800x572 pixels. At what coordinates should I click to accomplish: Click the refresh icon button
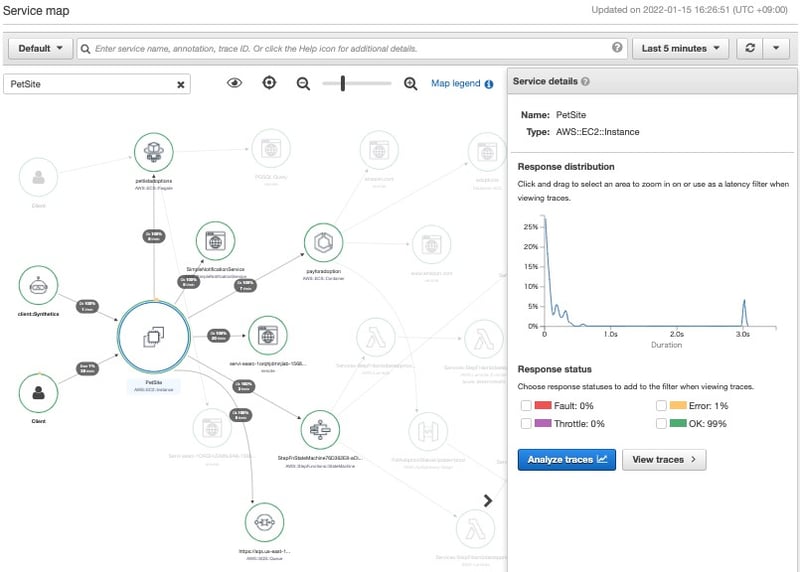[x=749, y=48]
